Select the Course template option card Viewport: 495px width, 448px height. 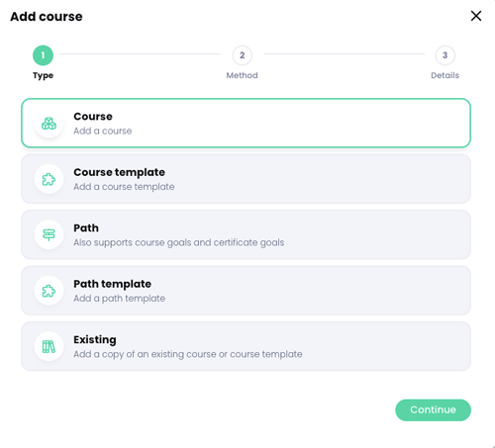[x=246, y=179]
